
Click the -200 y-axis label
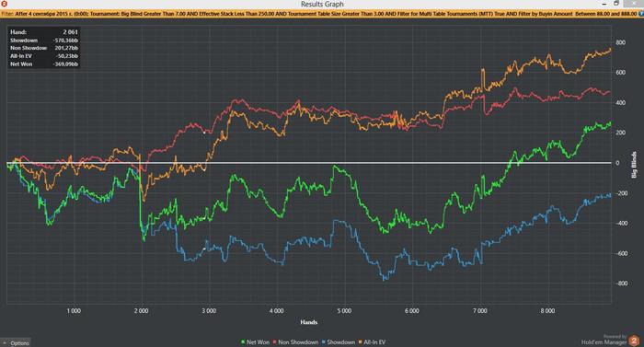coord(620,193)
